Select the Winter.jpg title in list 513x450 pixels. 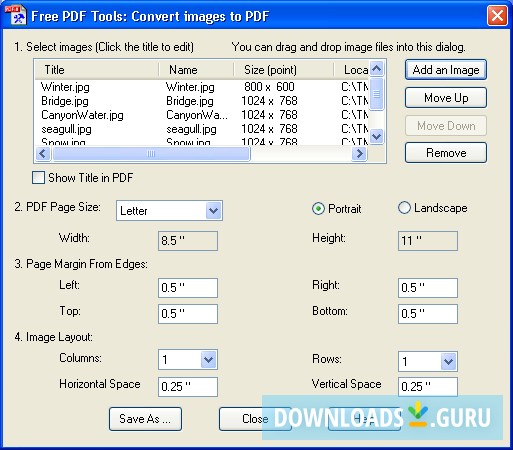[65, 87]
